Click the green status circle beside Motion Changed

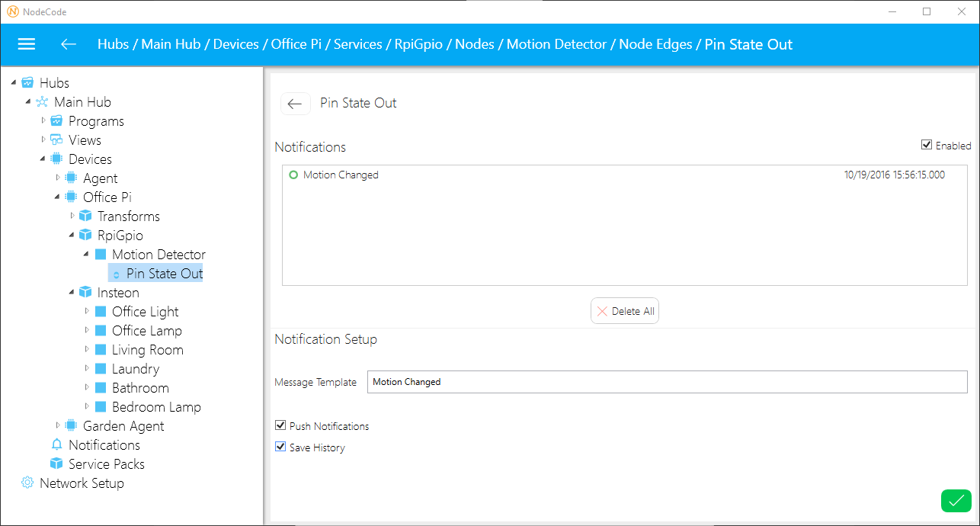[x=293, y=175]
